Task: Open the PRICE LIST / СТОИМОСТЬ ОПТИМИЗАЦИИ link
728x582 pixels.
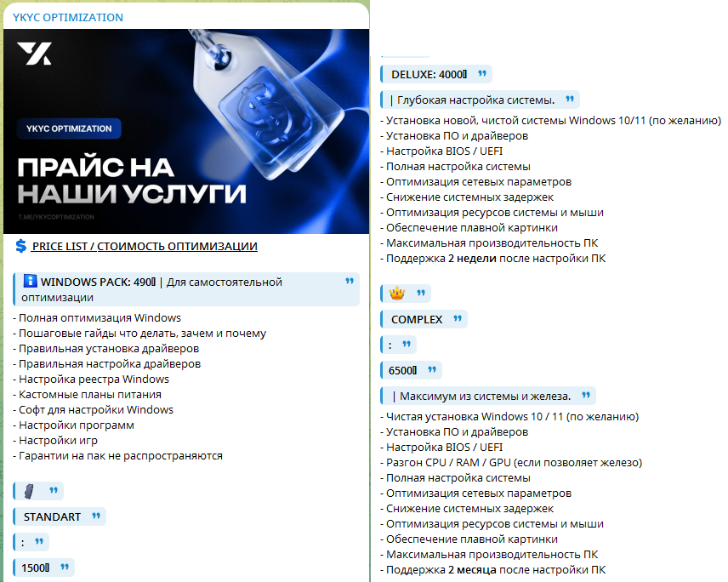Action: coord(145,247)
